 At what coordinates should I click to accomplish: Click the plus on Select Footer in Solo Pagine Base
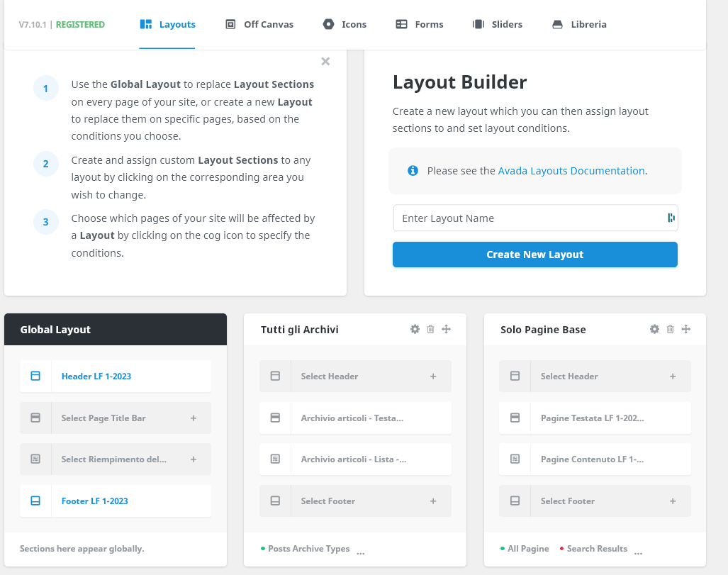pyautogui.click(x=673, y=501)
